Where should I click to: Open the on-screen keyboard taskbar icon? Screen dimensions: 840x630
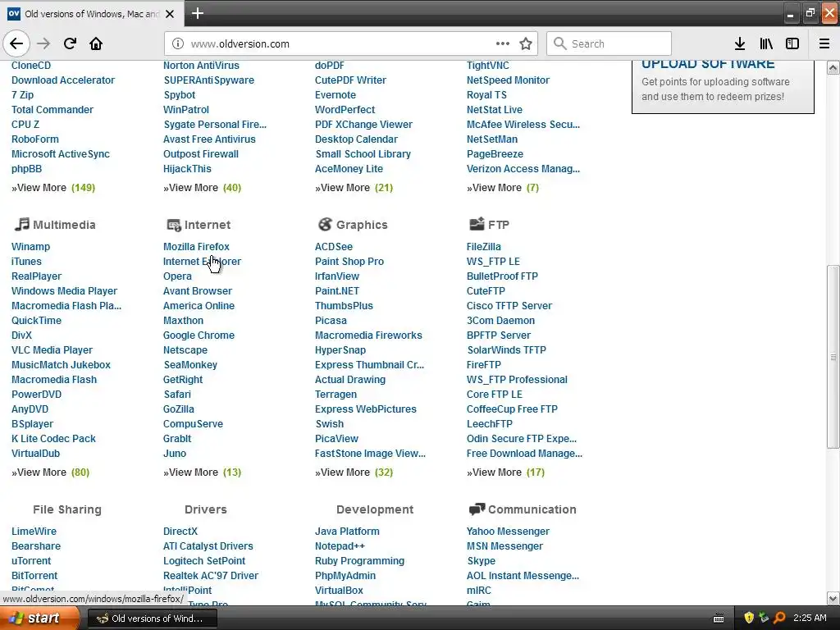719,619
